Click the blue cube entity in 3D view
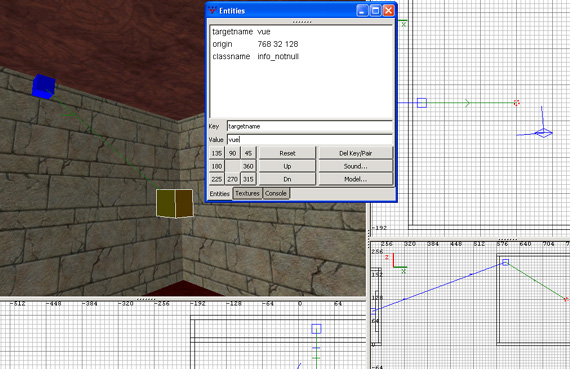570x369 pixels. 43,87
